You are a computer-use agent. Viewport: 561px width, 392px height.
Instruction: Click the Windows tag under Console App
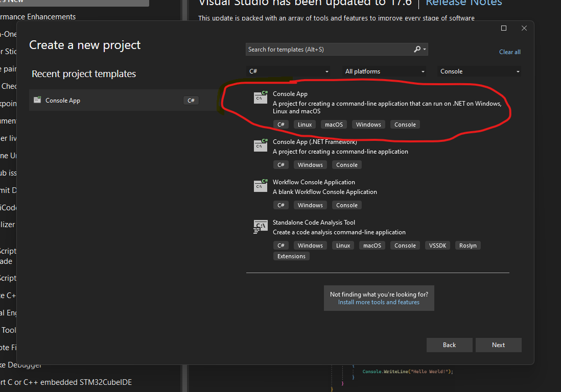pyautogui.click(x=368, y=125)
